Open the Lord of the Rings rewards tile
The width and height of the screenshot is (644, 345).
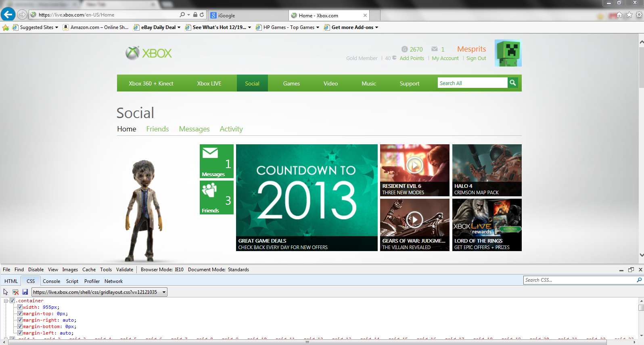487,225
